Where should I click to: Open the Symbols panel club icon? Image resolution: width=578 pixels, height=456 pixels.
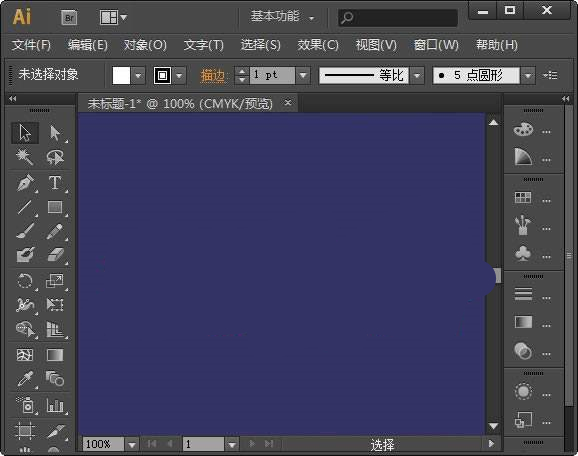coord(523,254)
